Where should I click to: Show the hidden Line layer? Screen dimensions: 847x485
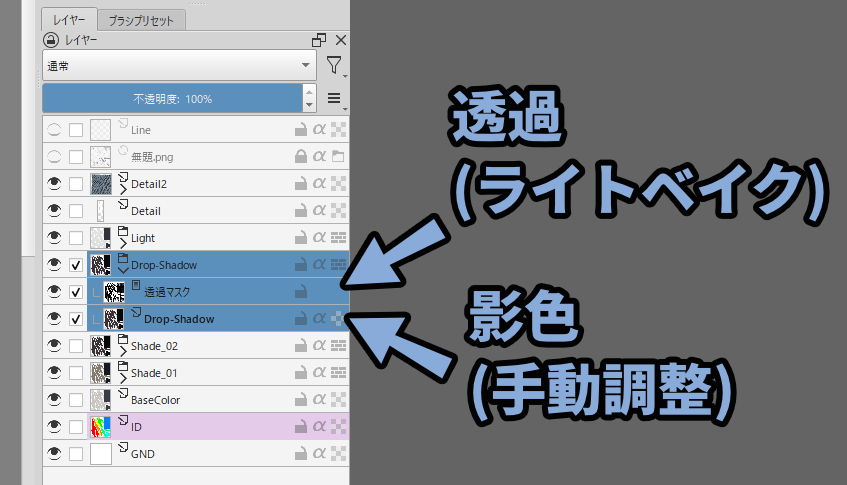click(54, 130)
